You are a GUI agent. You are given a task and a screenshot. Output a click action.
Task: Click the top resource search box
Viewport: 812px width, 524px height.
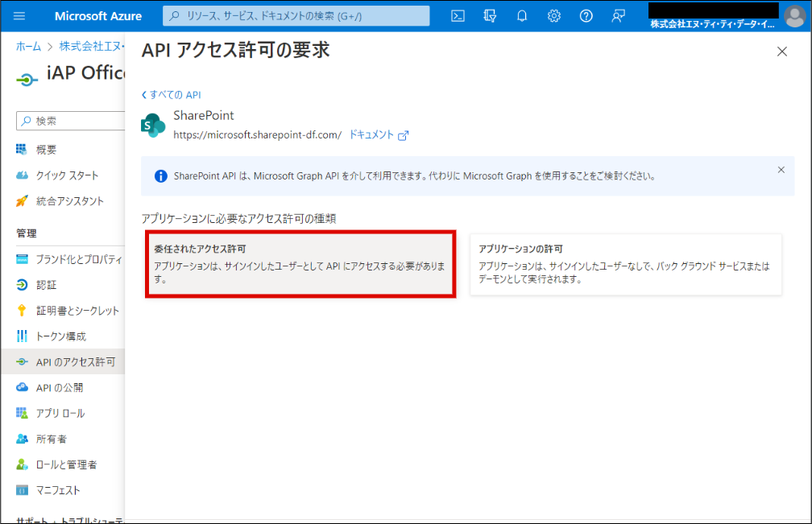pos(296,16)
